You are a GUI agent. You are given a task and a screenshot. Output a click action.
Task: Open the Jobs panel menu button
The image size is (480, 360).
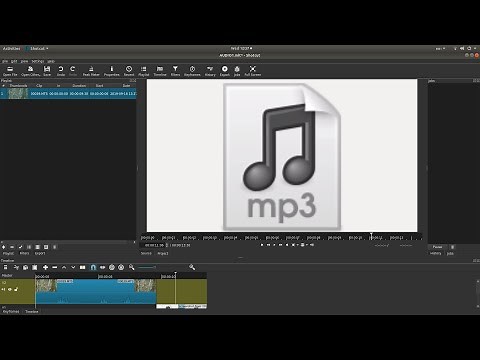pyautogui.click(x=452, y=247)
